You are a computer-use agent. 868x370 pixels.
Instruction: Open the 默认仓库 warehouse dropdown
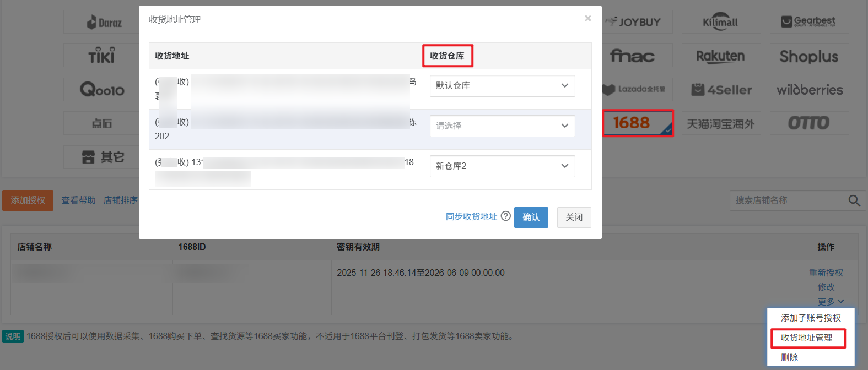point(502,86)
